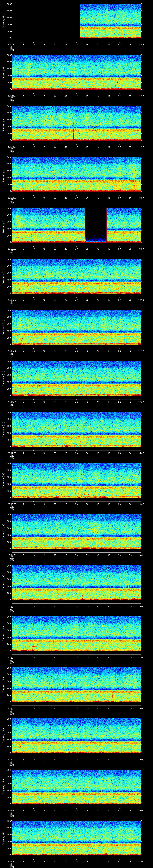Click the 20:13:00 start time label
The height and width of the screenshot is (868, 153).
[12, 504]
